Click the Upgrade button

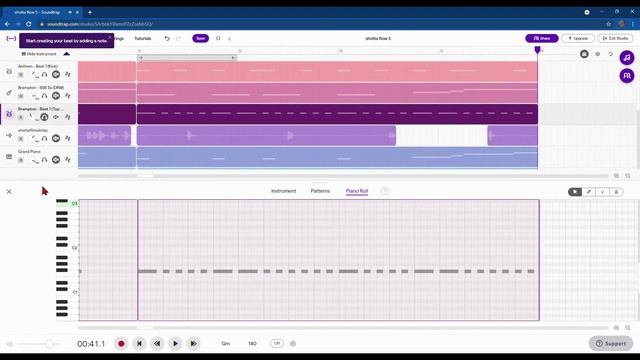coord(578,38)
